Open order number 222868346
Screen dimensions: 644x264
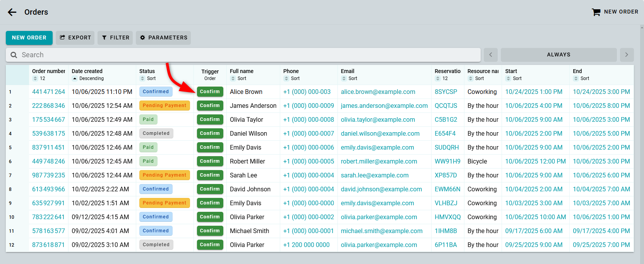pyautogui.click(x=48, y=106)
